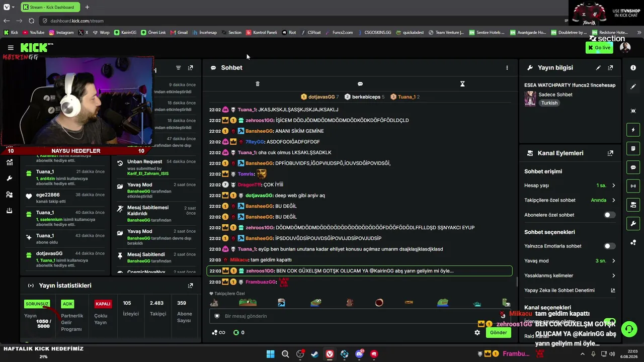Pop out the Yayın İstatistikleri panel
The image size is (644, 362).
(190, 286)
